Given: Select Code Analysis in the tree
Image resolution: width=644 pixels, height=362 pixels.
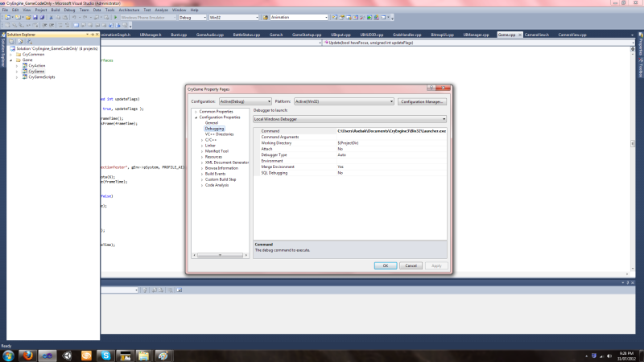Looking at the screenshot, I should (x=217, y=185).
